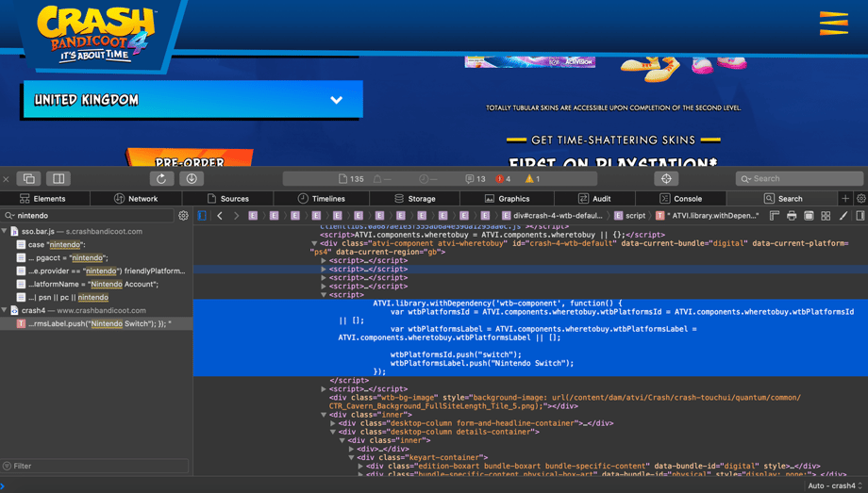This screenshot has height=493, width=868.
Task: Click the print styles printer icon
Action: [x=792, y=216]
